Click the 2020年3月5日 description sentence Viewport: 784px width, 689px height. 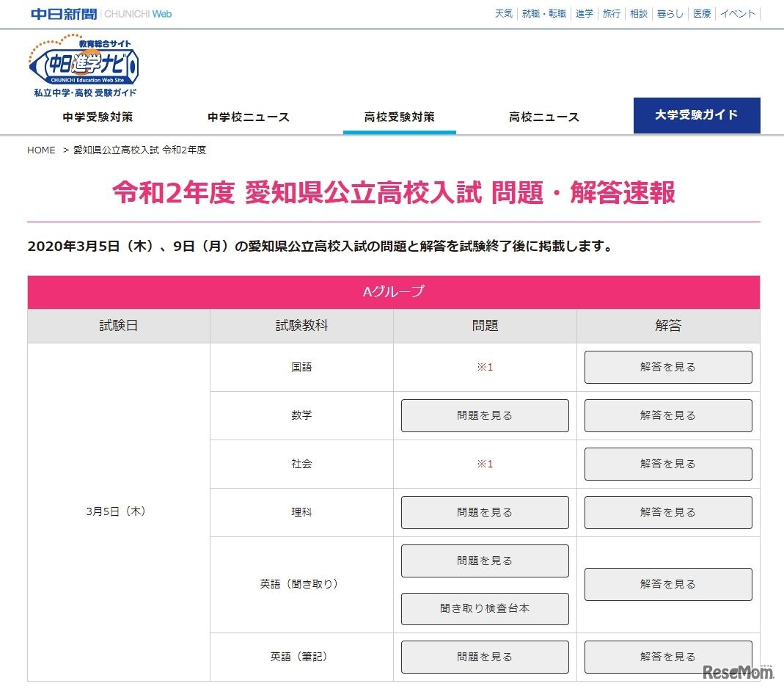[x=320, y=247]
